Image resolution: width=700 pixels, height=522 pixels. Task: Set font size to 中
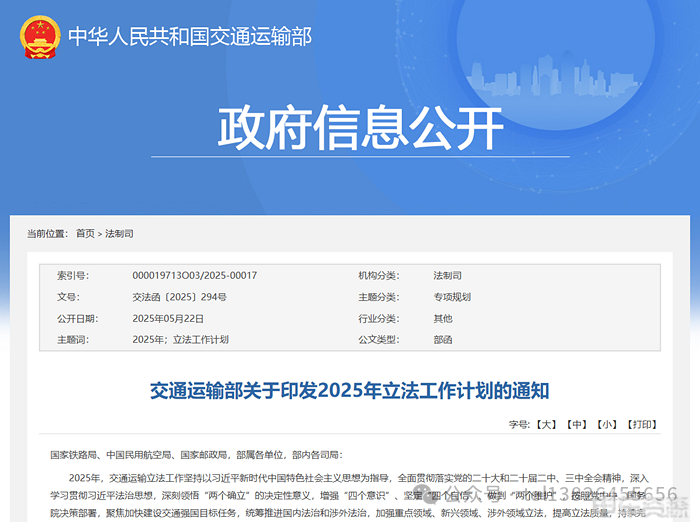pos(576,424)
